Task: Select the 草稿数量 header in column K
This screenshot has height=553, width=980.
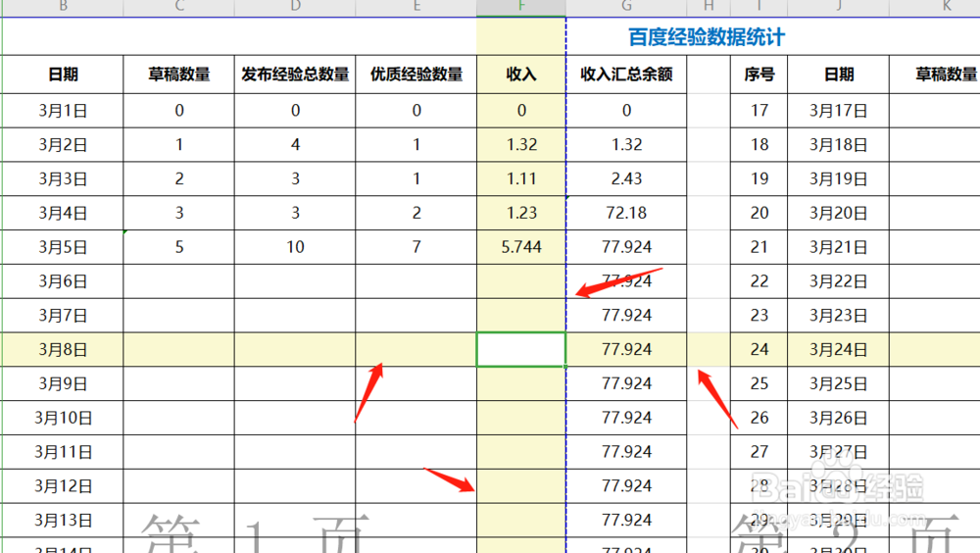Action: pos(935,75)
